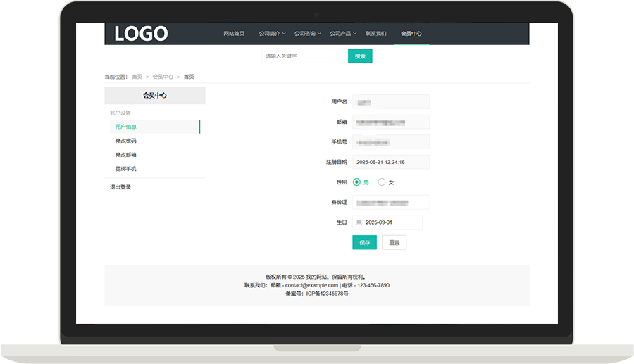Focus the keyword search input field
The height and width of the screenshot is (364, 634).
304,56
